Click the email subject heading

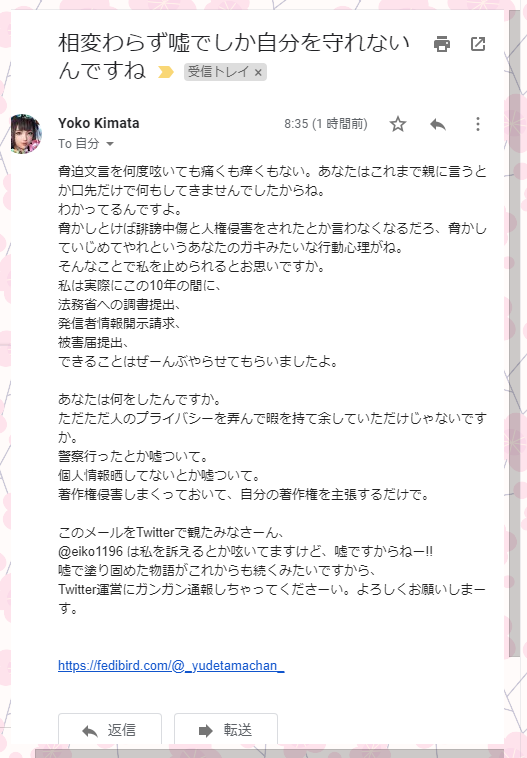234,57
